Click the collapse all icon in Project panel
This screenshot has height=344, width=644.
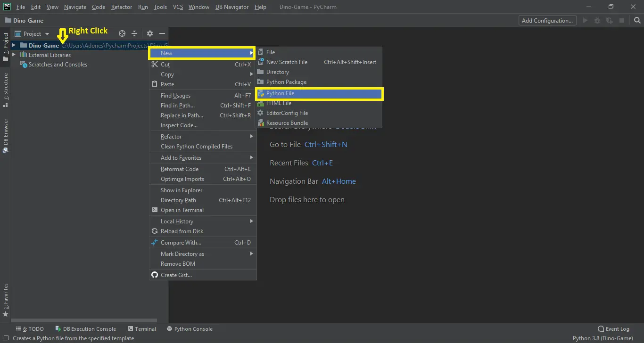coord(134,33)
